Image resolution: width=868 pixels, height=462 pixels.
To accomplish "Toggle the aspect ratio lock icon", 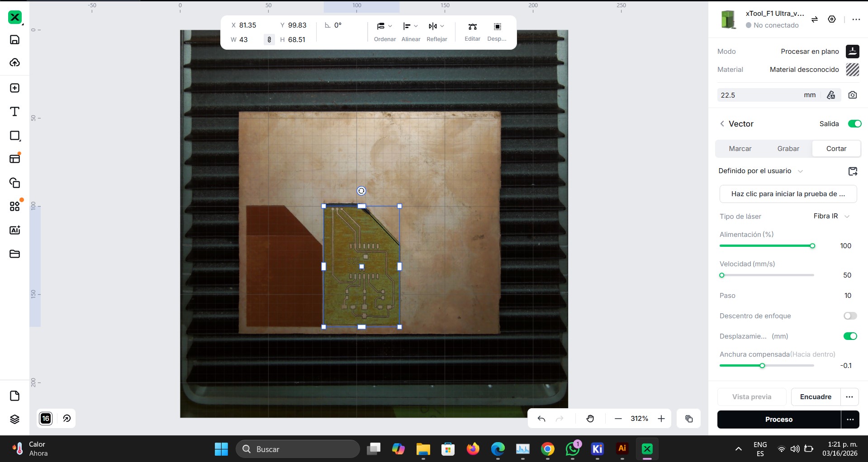I will click(x=269, y=40).
